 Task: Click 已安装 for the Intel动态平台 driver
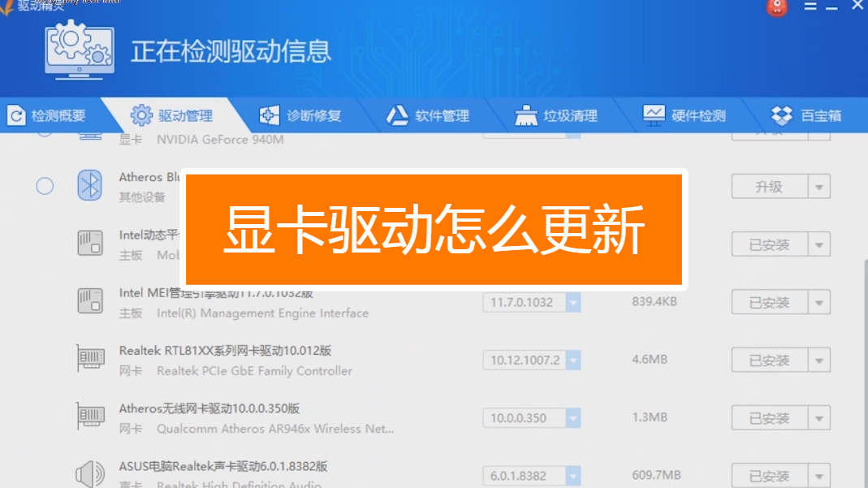770,244
